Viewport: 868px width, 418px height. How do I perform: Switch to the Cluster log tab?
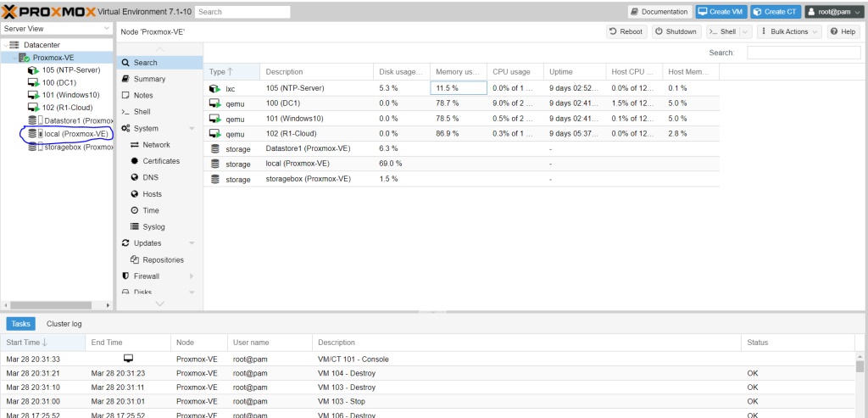tap(64, 324)
